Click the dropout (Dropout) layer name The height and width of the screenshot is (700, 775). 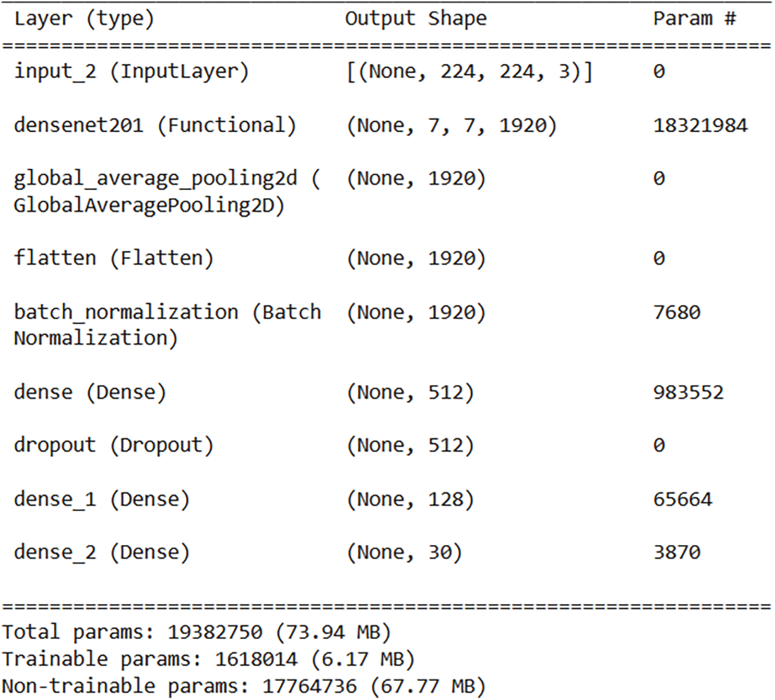114,445
